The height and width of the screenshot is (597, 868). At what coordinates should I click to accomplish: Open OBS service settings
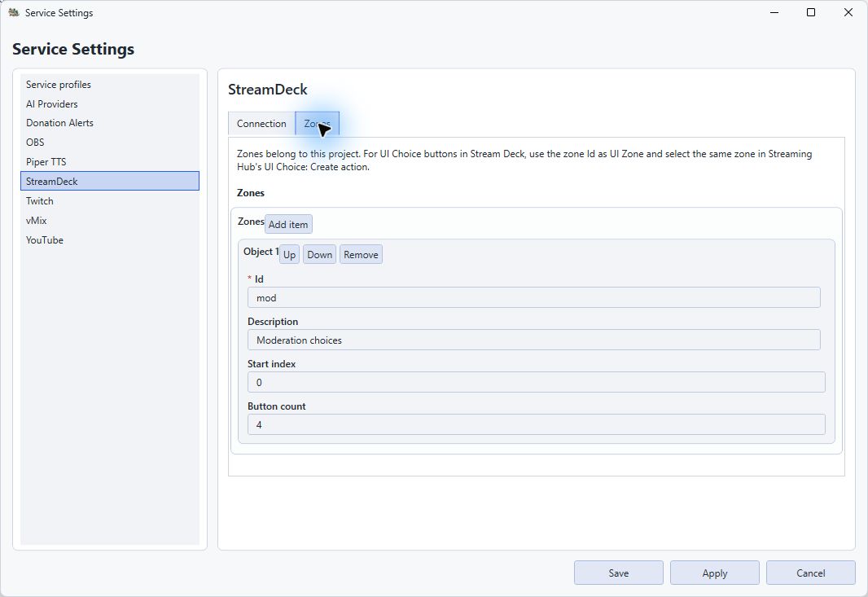pos(110,143)
